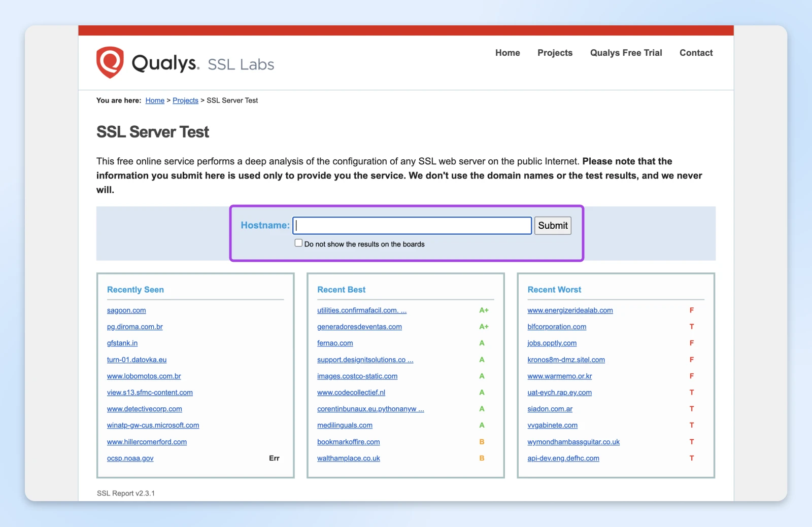This screenshot has width=812, height=527.
Task: Open www.energizeridealab.com link
Action: pos(570,310)
